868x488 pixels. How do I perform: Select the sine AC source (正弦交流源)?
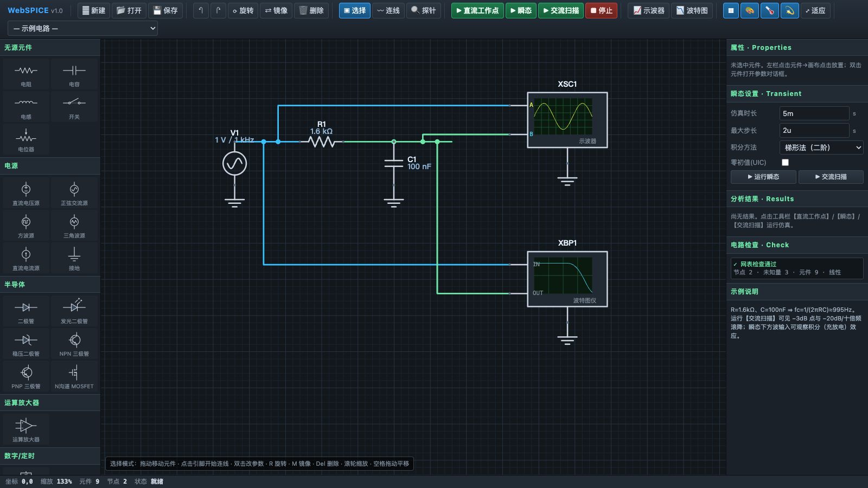click(x=74, y=193)
